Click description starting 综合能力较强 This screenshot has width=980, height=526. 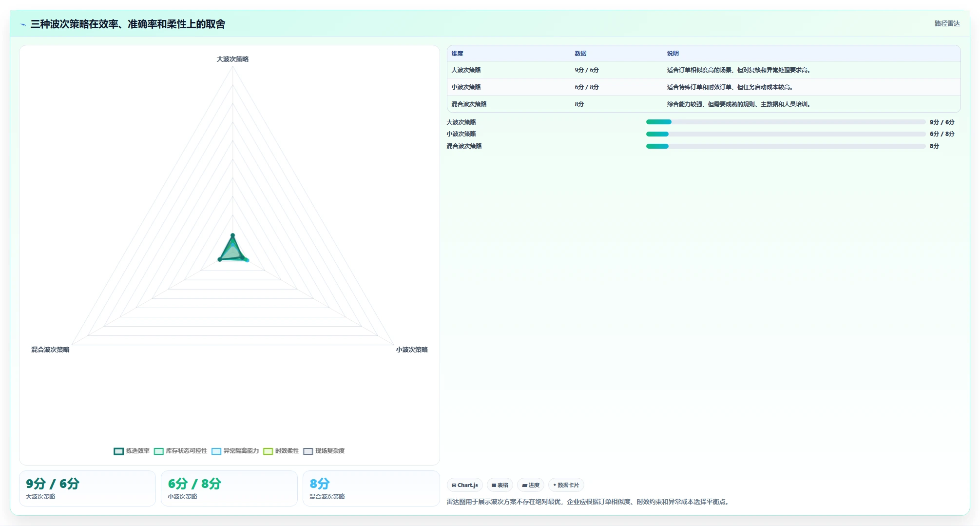(739, 104)
